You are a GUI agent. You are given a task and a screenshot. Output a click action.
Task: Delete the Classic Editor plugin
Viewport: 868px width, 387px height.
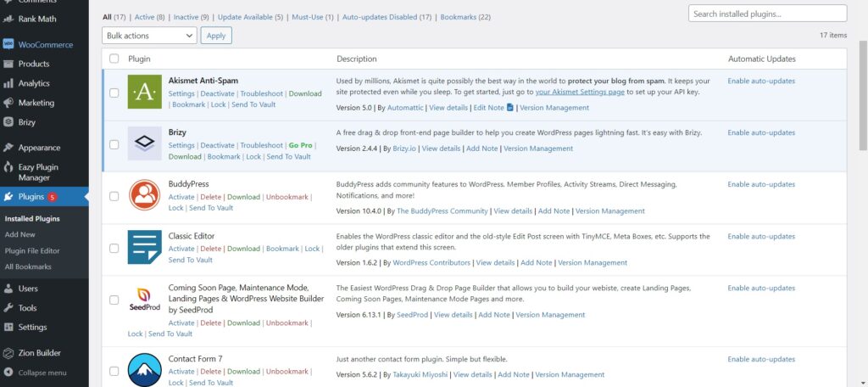point(210,249)
